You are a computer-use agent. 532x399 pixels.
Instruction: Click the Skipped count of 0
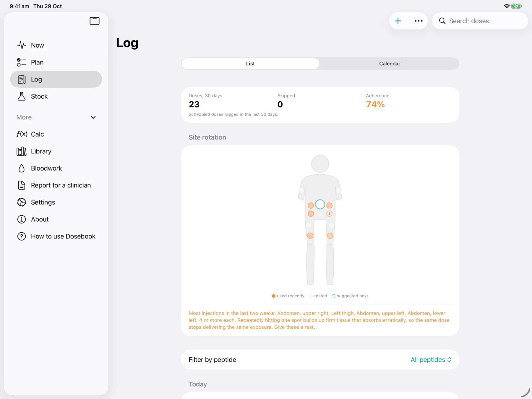tap(280, 104)
